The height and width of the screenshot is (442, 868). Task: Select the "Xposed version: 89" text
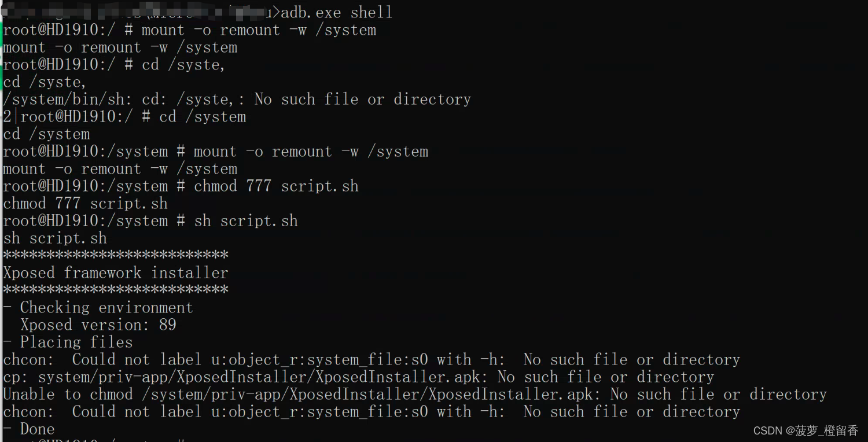tap(98, 325)
